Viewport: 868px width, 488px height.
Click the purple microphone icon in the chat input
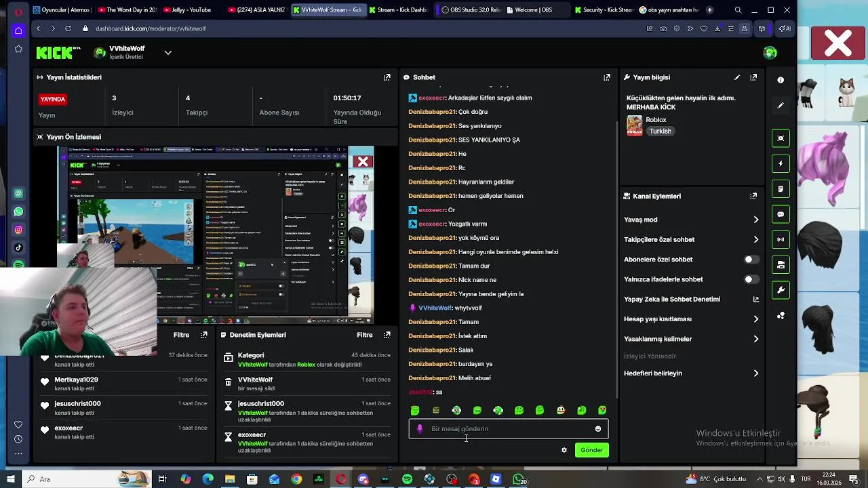tap(420, 428)
